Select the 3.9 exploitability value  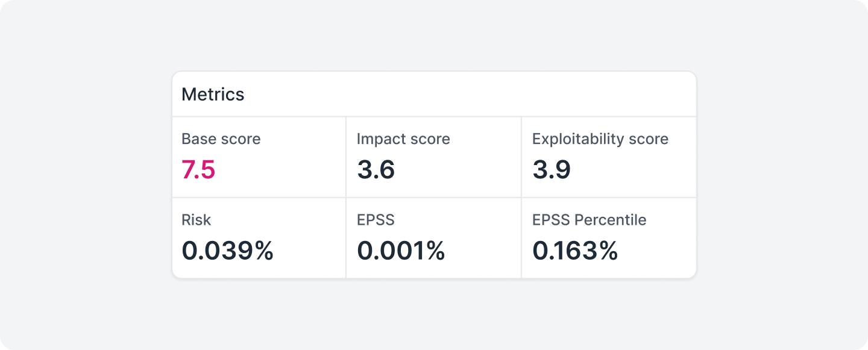551,170
